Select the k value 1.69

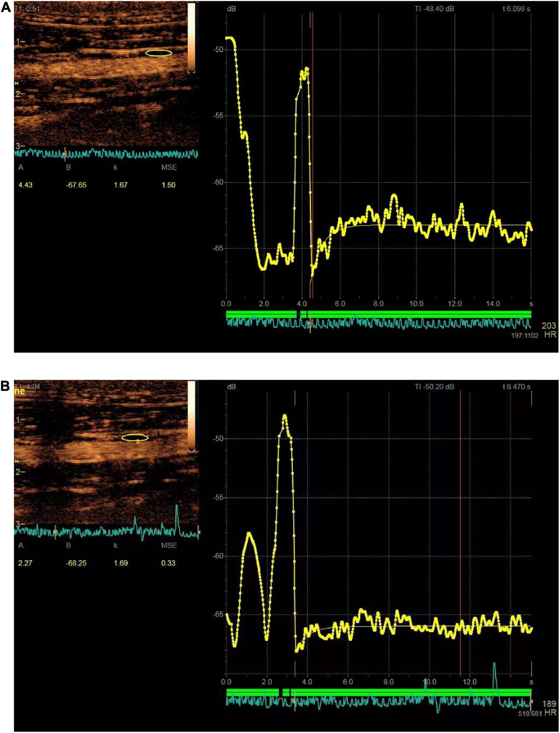click(121, 563)
